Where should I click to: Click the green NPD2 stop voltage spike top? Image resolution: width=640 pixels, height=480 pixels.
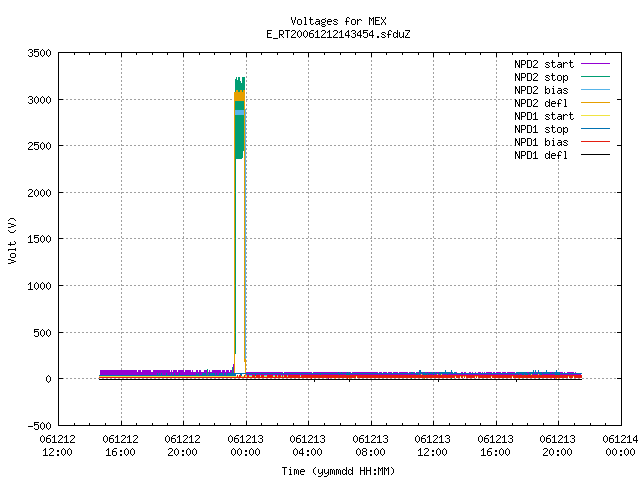pos(240,84)
